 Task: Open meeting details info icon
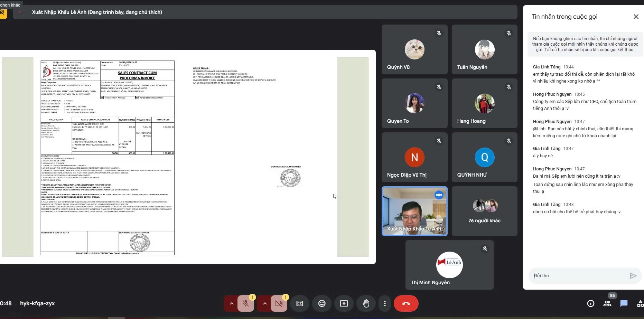591,303
